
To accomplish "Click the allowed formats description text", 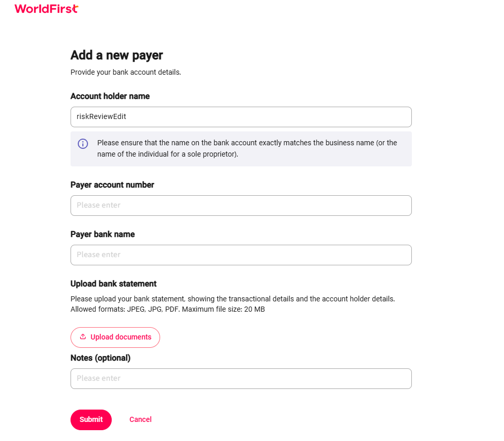I will pyautogui.click(x=167, y=310).
